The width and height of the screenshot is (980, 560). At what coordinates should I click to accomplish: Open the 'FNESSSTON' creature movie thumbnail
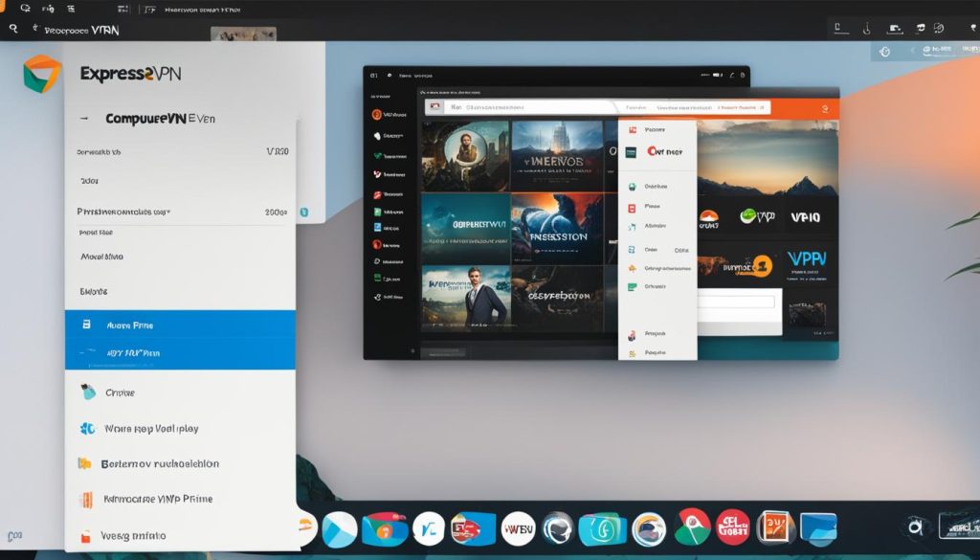coord(557,229)
